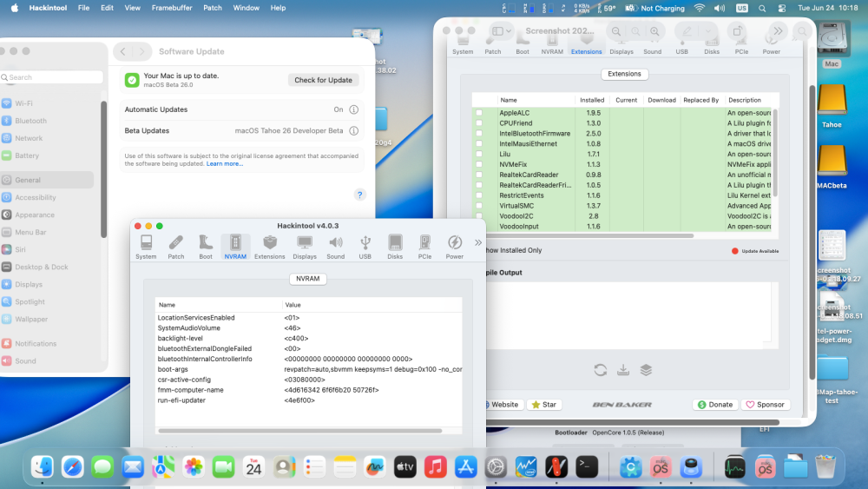Go forward with the Software Update forward chevron
The image size is (868, 489).
tap(141, 51)
